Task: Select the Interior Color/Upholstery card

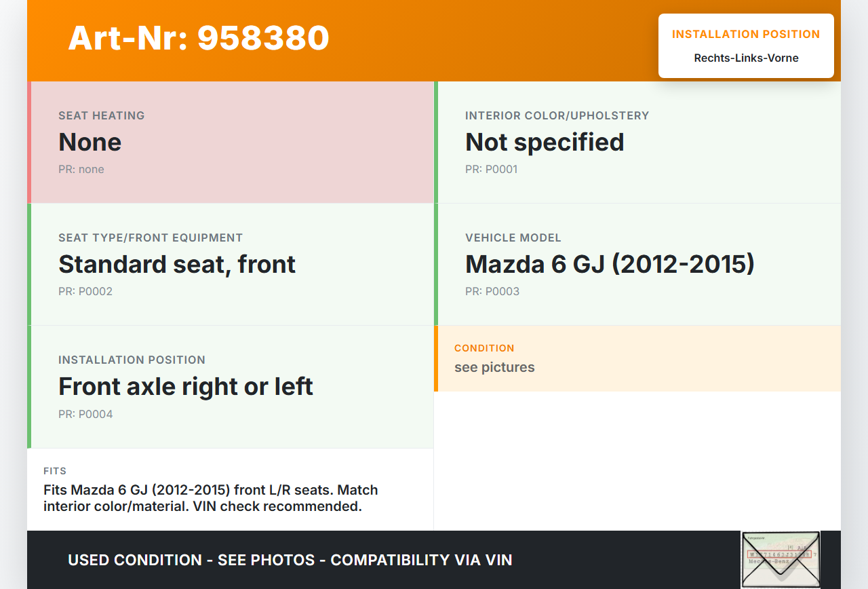Action: tap(637, 142)
